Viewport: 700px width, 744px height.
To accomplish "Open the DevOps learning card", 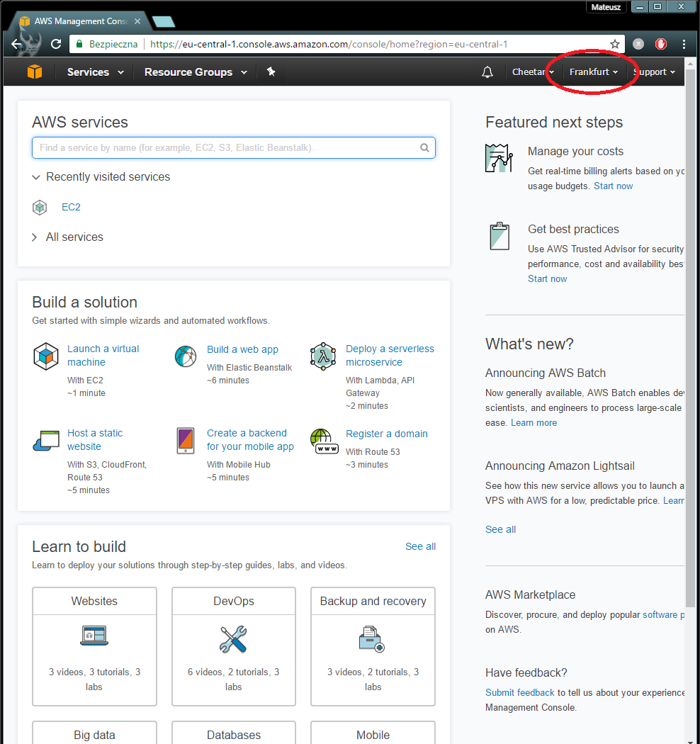I will coord(234,646).
